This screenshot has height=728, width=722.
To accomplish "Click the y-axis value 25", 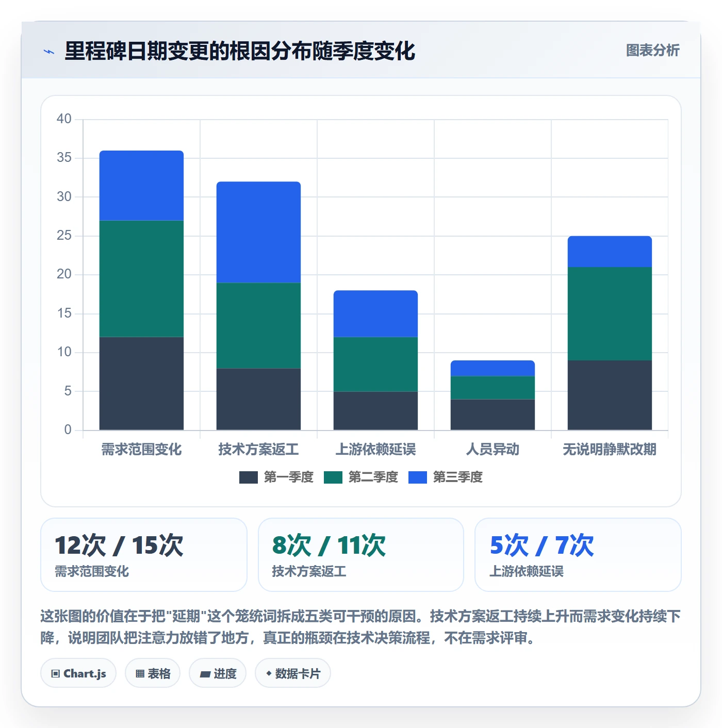I will [x=64, y=236].
